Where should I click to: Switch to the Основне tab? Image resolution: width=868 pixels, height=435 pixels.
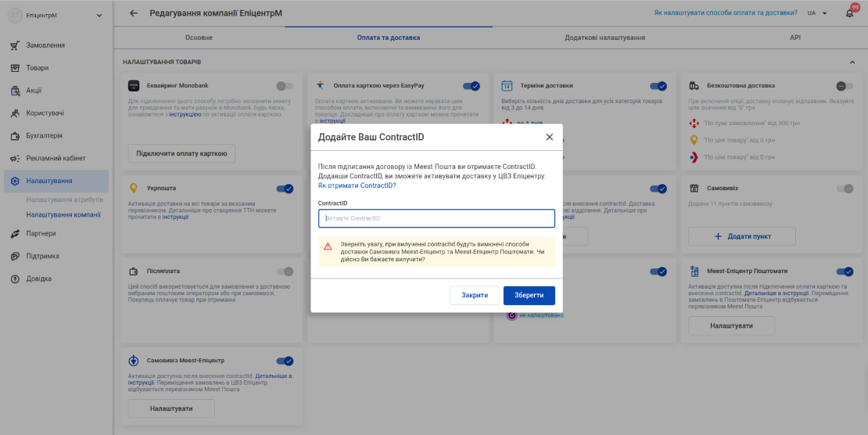[199, 38]
